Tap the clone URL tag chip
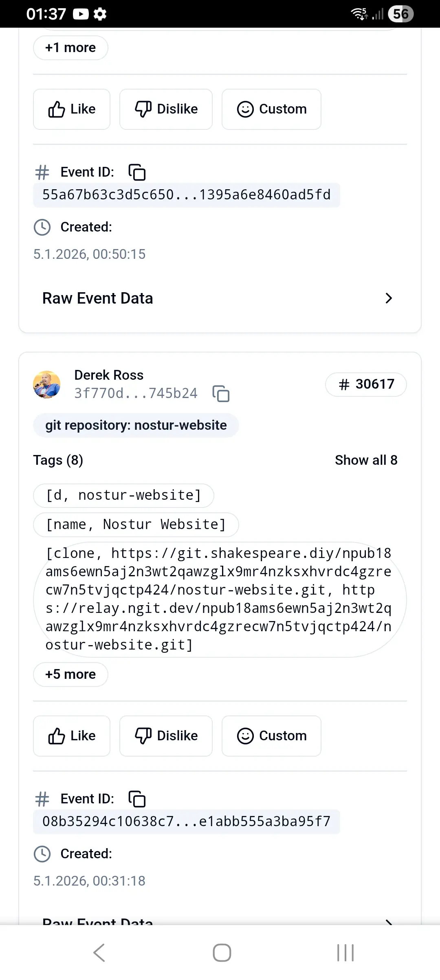The width and height of the screenshot is (440, 980). (x=220, y=599)
